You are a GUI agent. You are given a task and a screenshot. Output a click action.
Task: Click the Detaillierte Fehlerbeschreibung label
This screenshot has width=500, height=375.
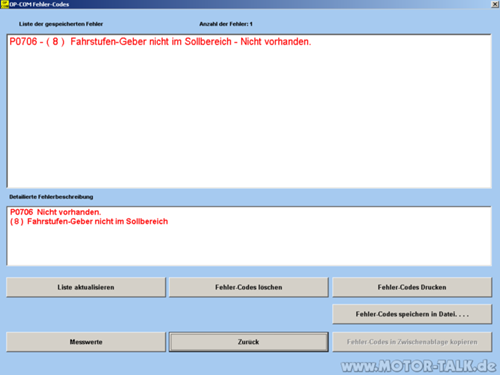click(51, 197)
